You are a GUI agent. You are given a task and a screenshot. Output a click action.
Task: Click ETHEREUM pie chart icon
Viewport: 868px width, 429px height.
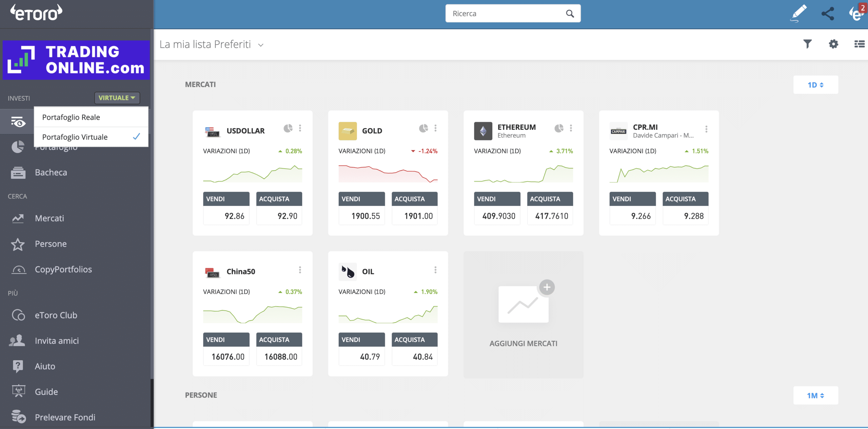pos(559,128)
